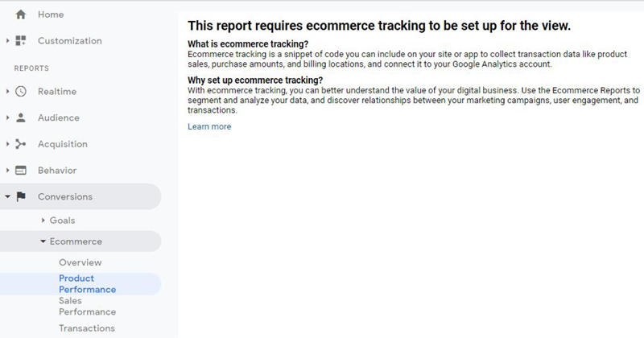Open Learn more about ecommerce tracking
Viewport: 644px width, 338px height.
(x=209, y=126)
